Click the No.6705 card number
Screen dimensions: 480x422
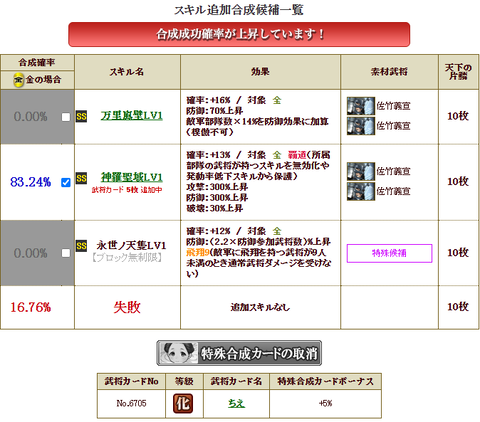(131, 403)
